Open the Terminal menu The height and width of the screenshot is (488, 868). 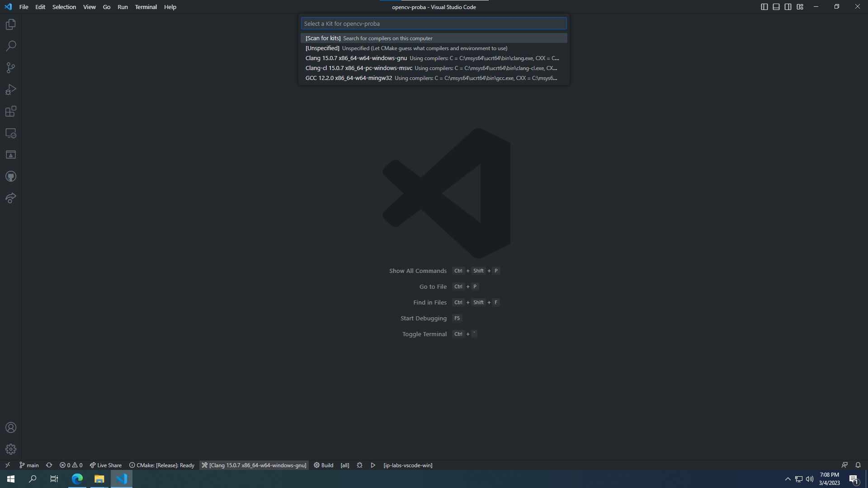[x=146, y=7]
